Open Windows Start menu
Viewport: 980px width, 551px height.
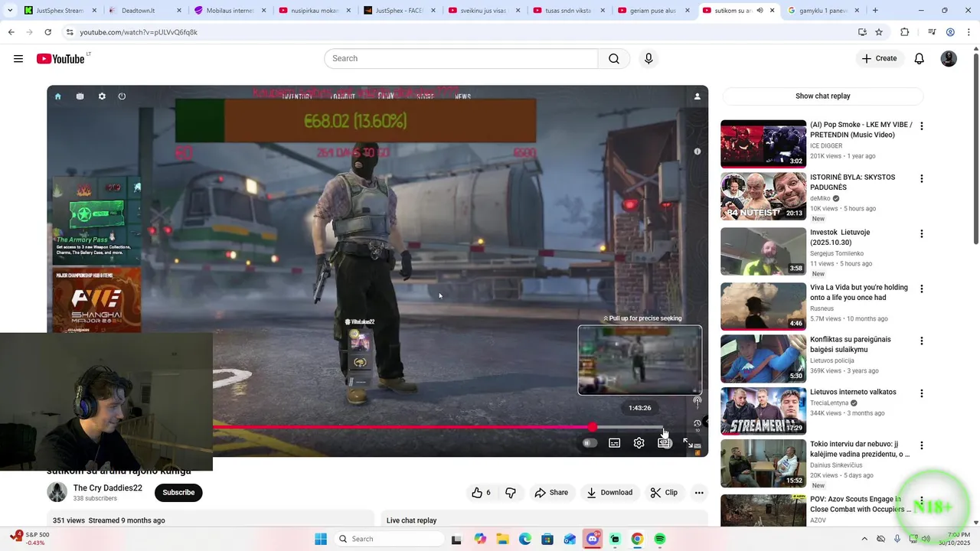point(320,539)
